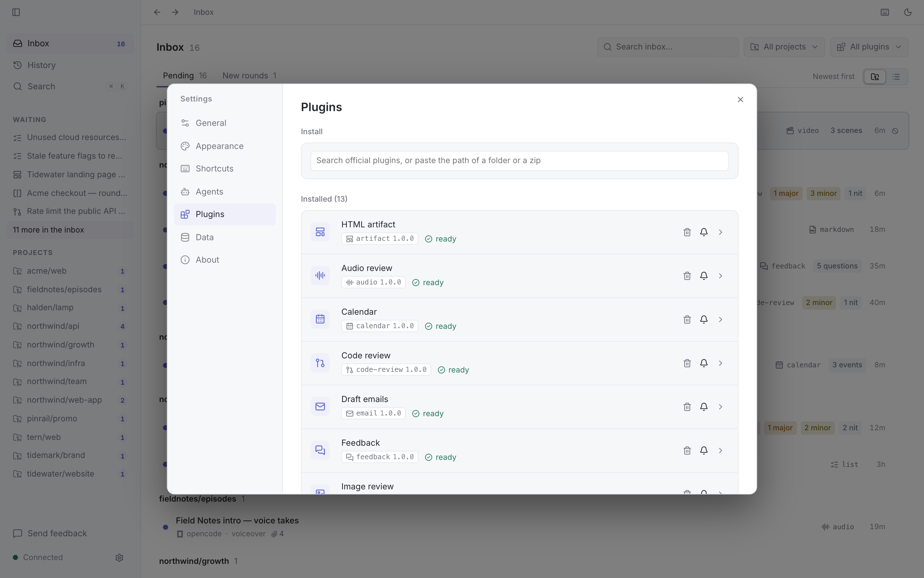
Task: Toggle Feedback plugin notification bell
Action: point(704,450)
